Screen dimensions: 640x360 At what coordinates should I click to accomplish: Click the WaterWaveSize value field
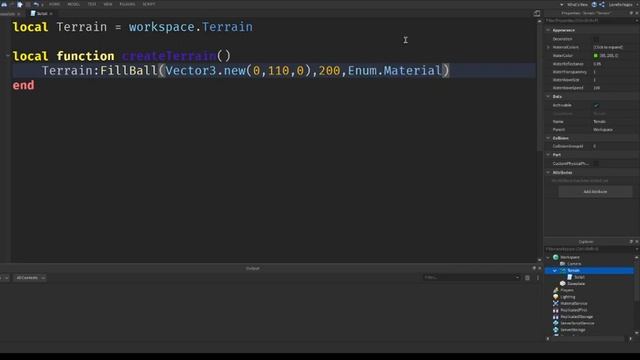click(x=615, y=80)
